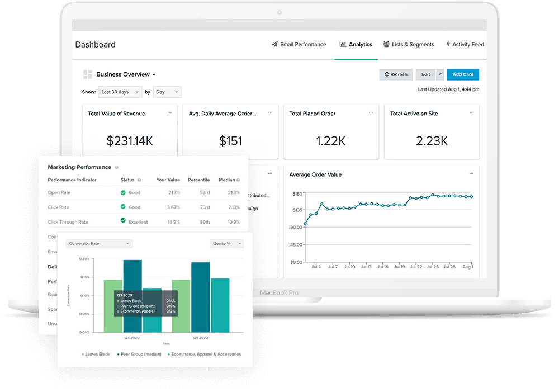This screenshot has height=392, width=559.
Task: Expand the Business Overview dropdown
Action: [x=126, y=74]
